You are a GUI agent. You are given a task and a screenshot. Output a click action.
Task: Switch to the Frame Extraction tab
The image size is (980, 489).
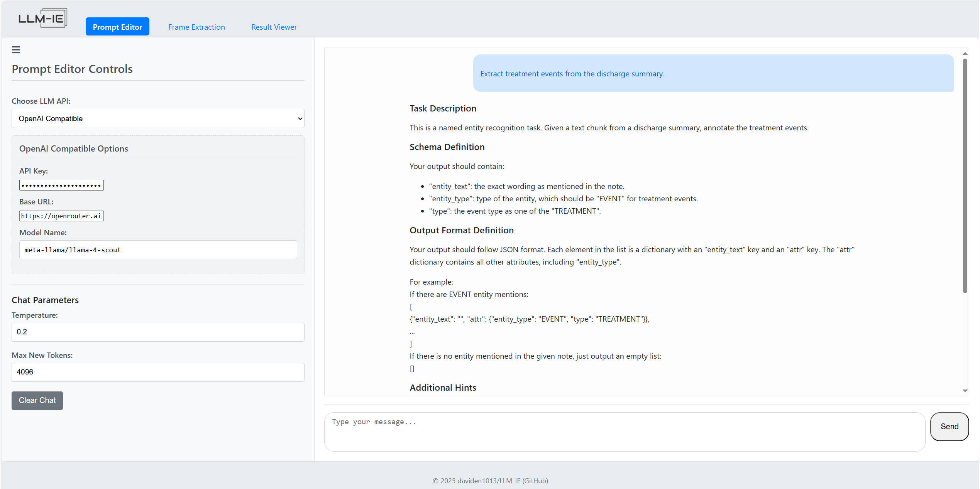point(196,27)
